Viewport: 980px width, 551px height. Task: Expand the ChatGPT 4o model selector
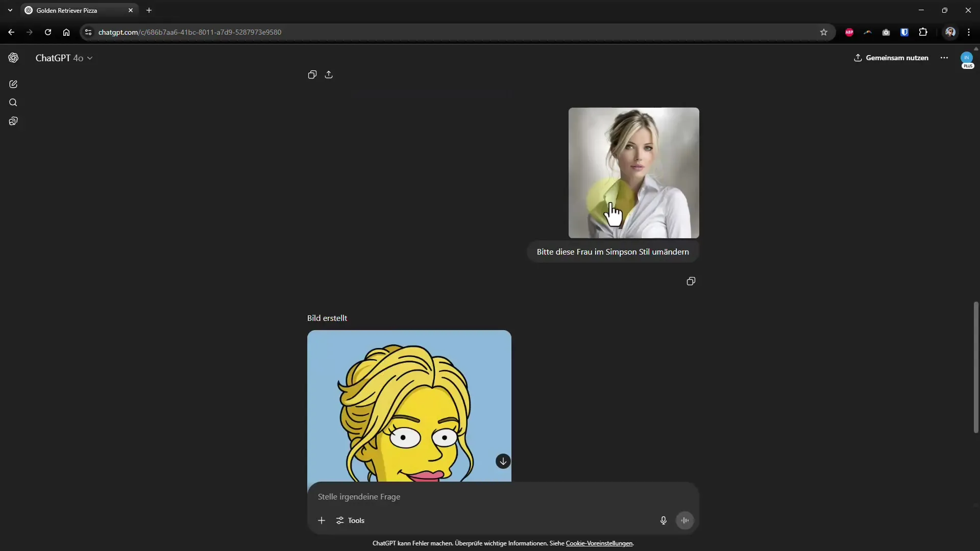[64, 58]
